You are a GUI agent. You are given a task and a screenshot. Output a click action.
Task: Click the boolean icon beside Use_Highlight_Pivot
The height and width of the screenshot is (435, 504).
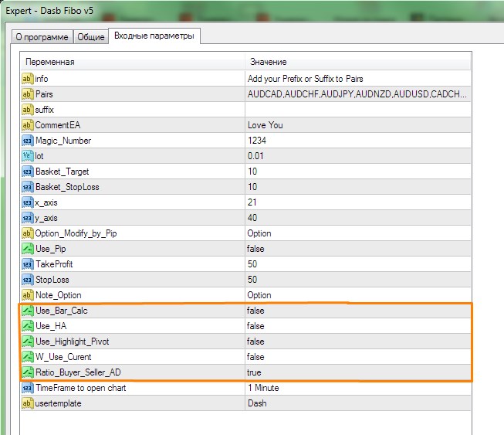[x=28, y=342]
